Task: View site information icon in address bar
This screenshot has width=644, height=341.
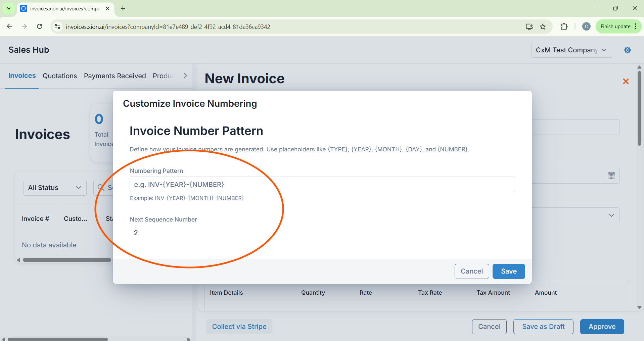Action: [57, 27]
